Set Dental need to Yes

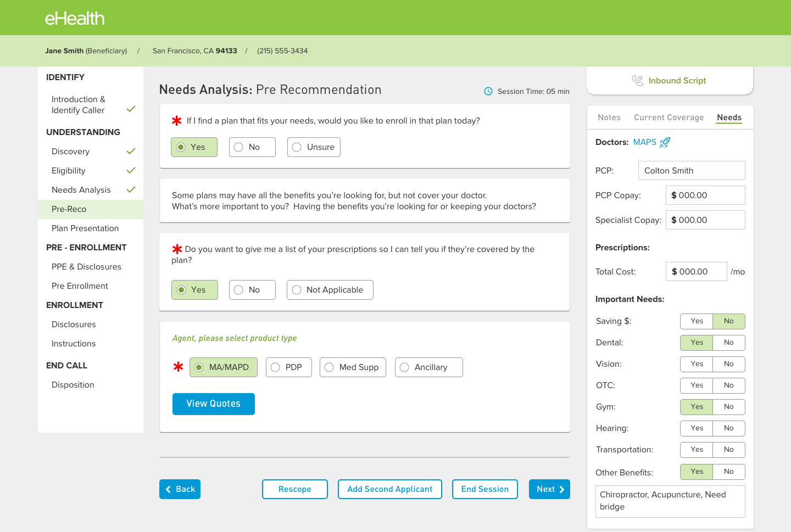[x=697, y=343]
